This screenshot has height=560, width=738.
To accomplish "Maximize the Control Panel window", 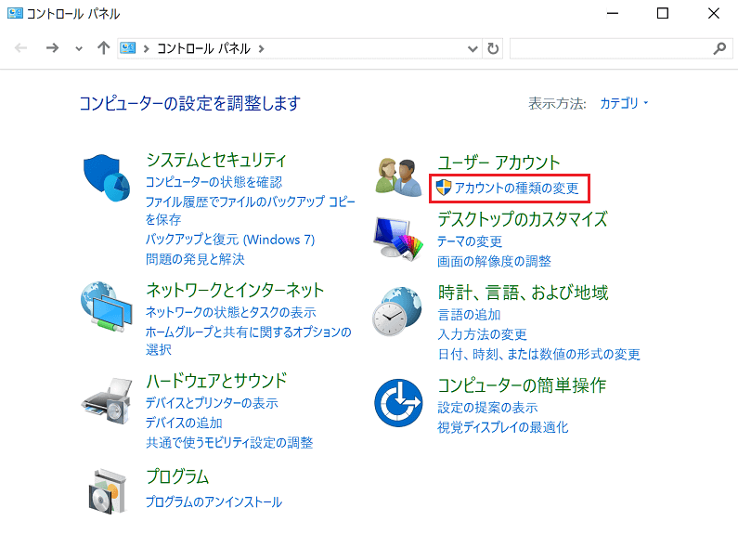I will pyautogui.click(x=663, y=13).
